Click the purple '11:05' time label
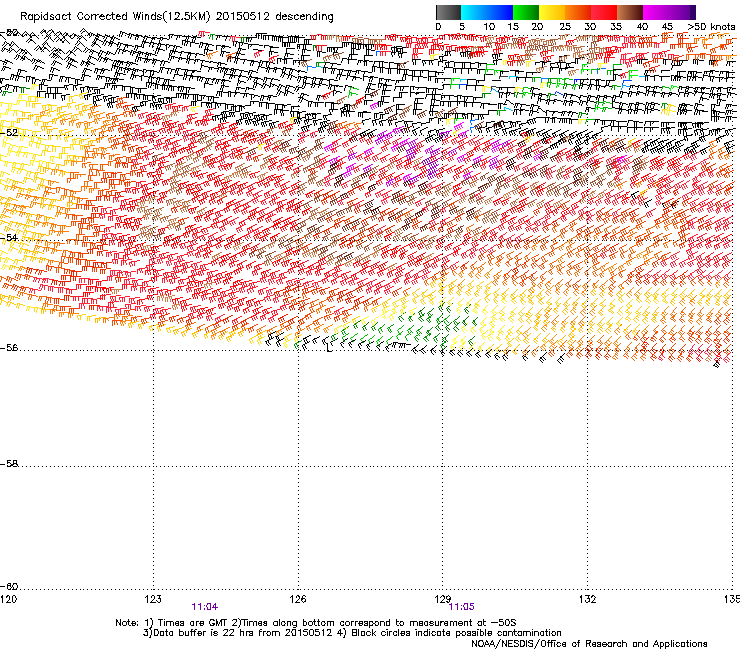 click(x=462, y=607)
